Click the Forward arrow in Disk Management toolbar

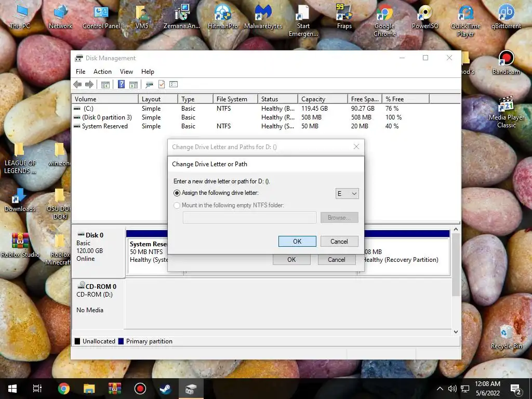pos(89,85)
